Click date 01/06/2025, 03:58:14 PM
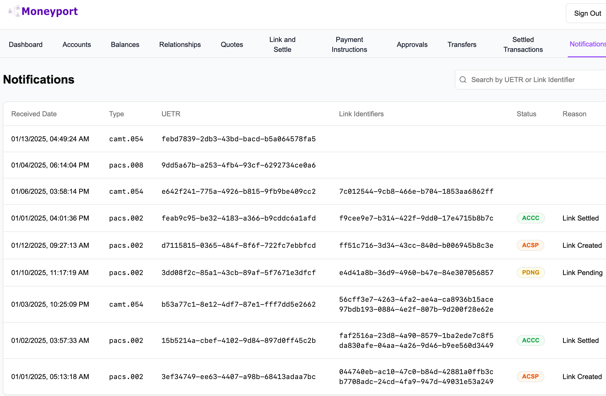The width and height of the screenshot is (606, 396). (50, 192)
